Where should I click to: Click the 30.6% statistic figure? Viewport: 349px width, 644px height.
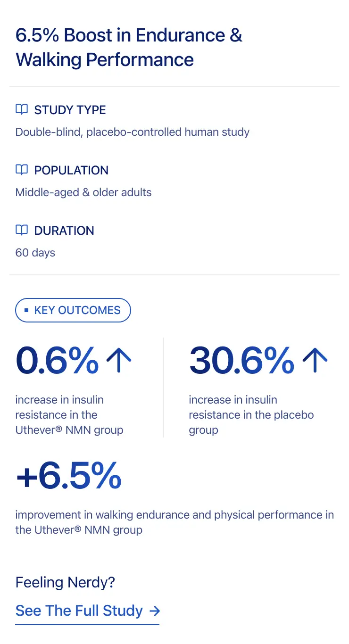point(241,361)
